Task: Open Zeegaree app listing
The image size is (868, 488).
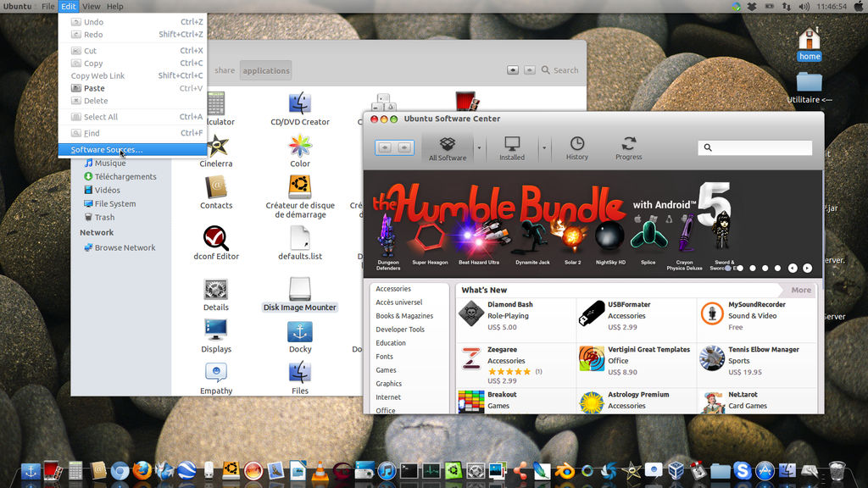Action: [515, 364]
